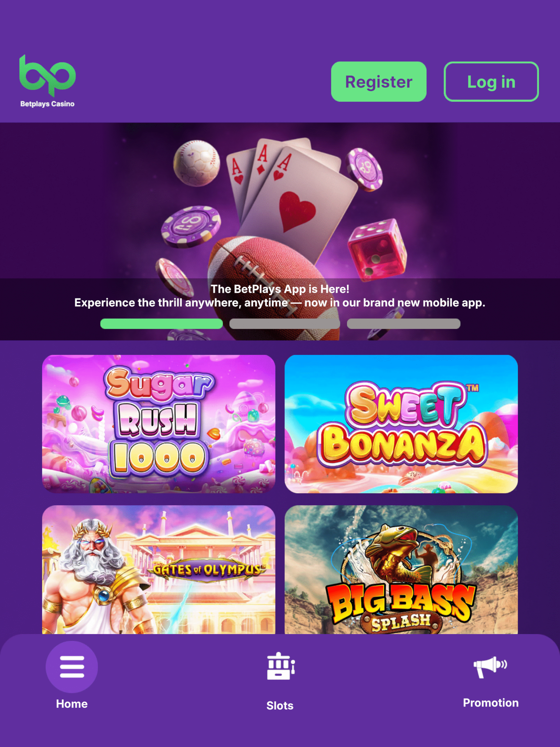The height and width of the screenshot is (747, 560).
Task: Click the Home tab label
Action: point(71,704)
